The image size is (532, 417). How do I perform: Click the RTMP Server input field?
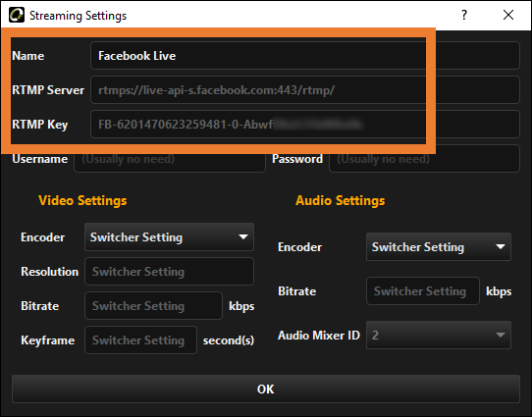(305, 90)
